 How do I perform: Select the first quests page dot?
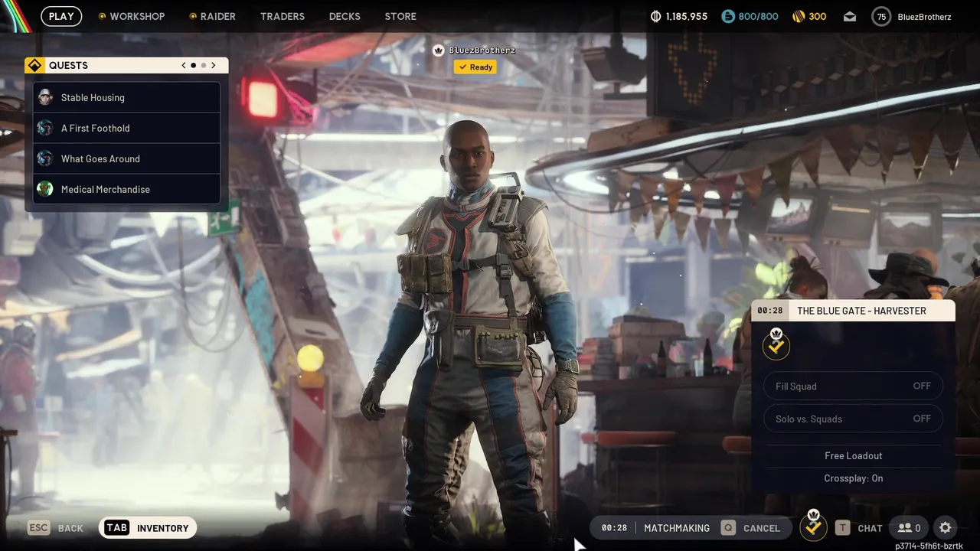[193, 65]
